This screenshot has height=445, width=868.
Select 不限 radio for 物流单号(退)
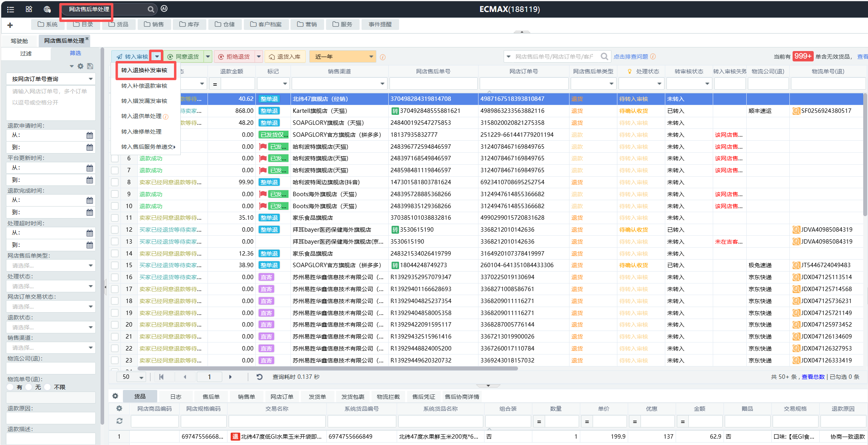coord(47,387)
